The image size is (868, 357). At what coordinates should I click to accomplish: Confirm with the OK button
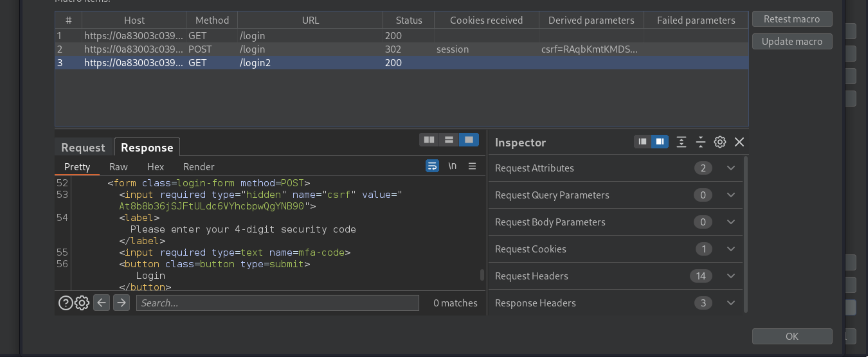pos(792,336)
